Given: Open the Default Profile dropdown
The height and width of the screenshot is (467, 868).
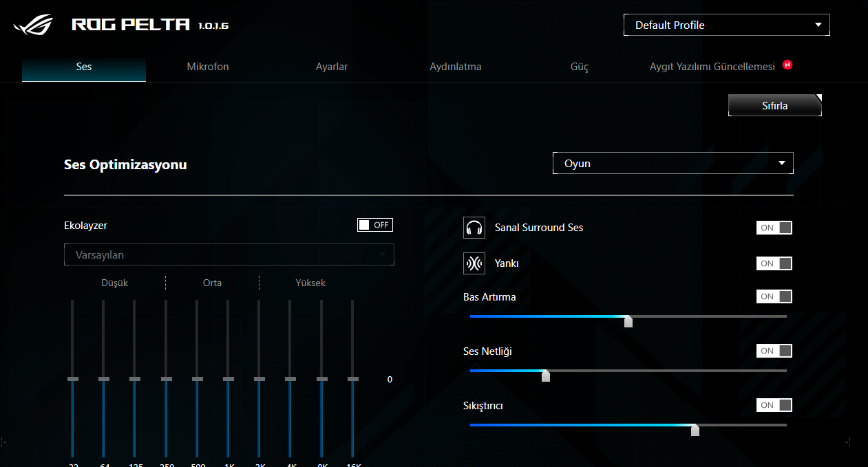Looking at the screenshot, I should [727, 25].
